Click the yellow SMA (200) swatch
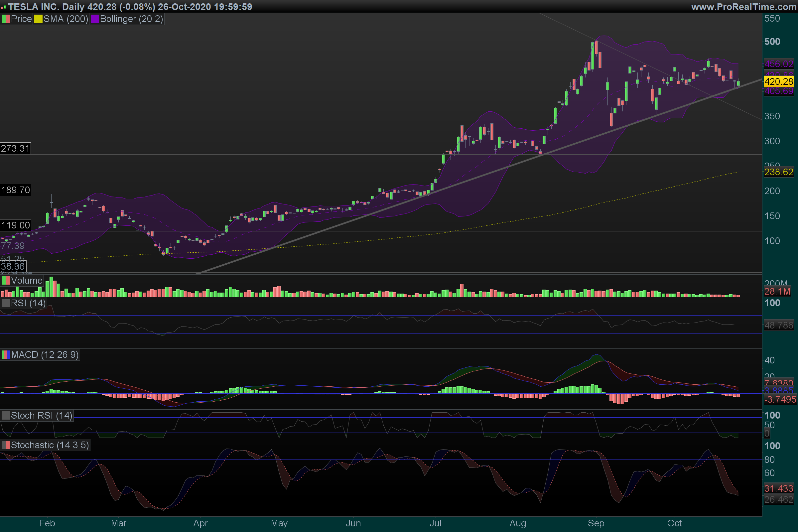 (38, 19)
